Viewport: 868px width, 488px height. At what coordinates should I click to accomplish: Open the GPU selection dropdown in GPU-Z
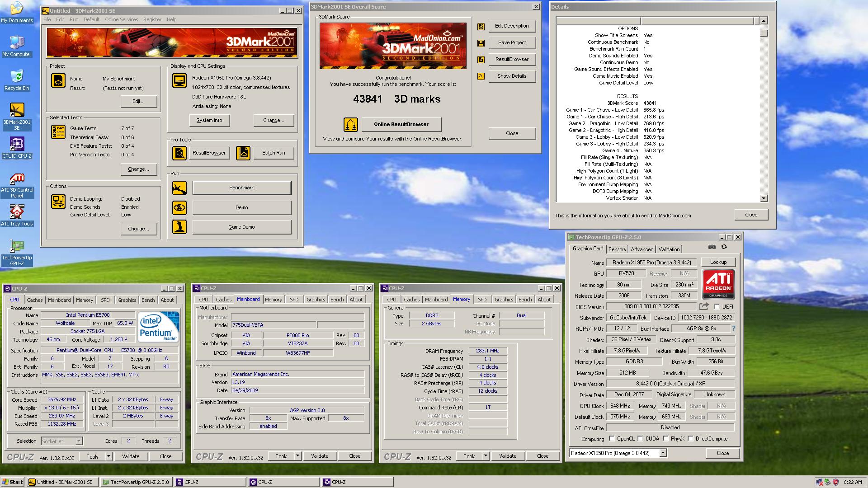click(663, 453)
